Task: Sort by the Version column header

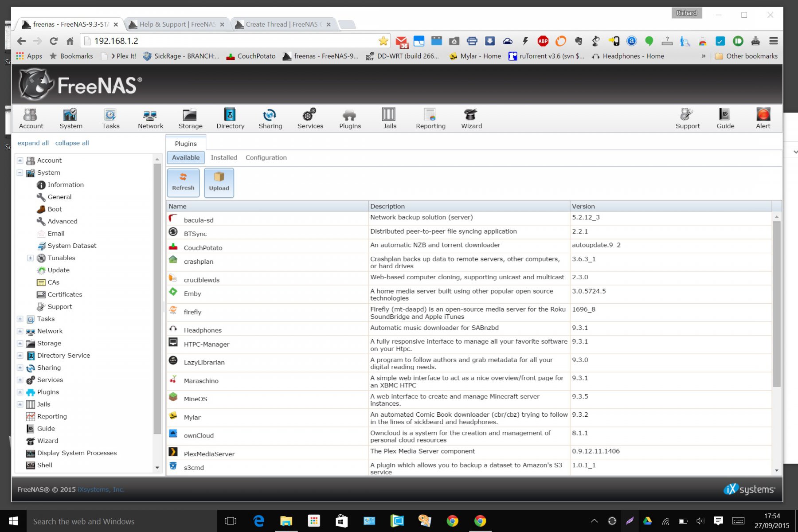Action: click(x=670, y=206)
